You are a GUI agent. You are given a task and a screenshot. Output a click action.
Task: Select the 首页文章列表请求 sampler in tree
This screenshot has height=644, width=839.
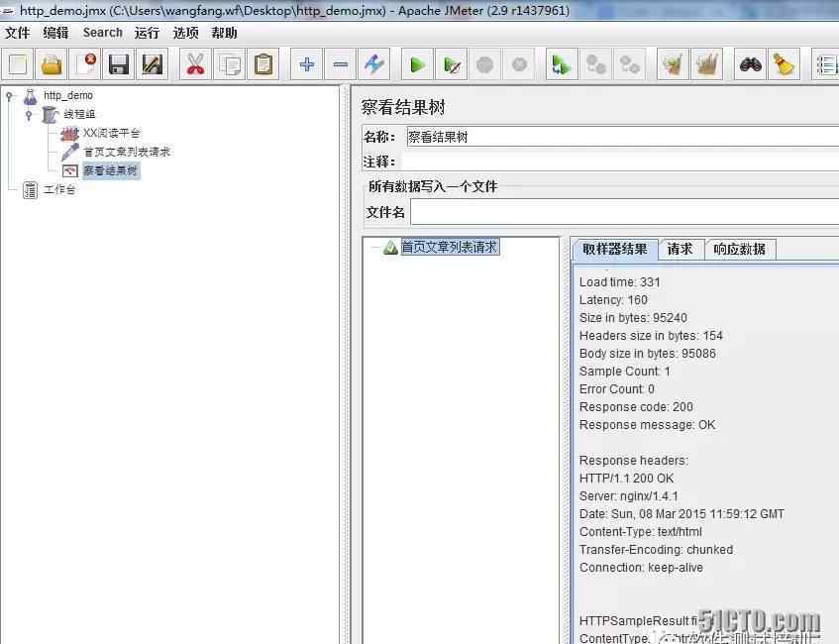127,152
